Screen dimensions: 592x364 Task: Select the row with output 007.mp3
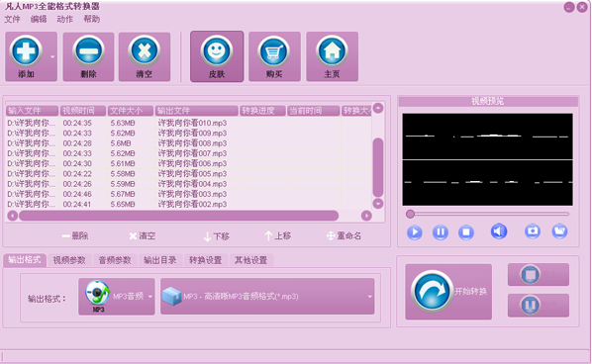click(189, 153)
